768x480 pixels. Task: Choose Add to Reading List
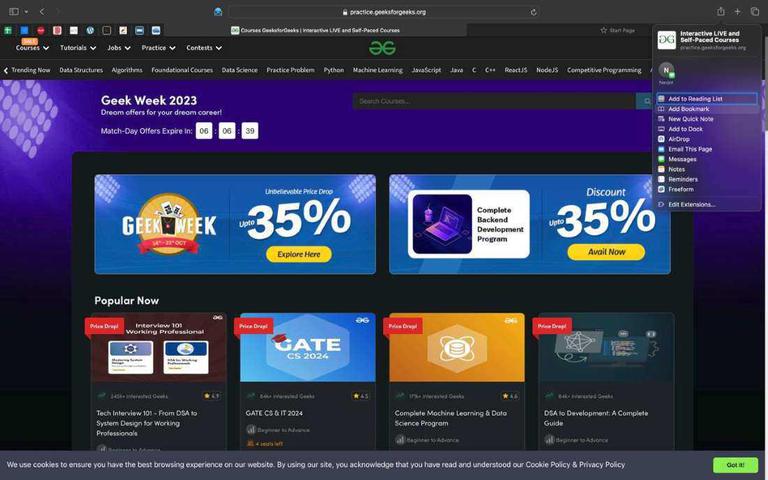(x=707, y=98)
